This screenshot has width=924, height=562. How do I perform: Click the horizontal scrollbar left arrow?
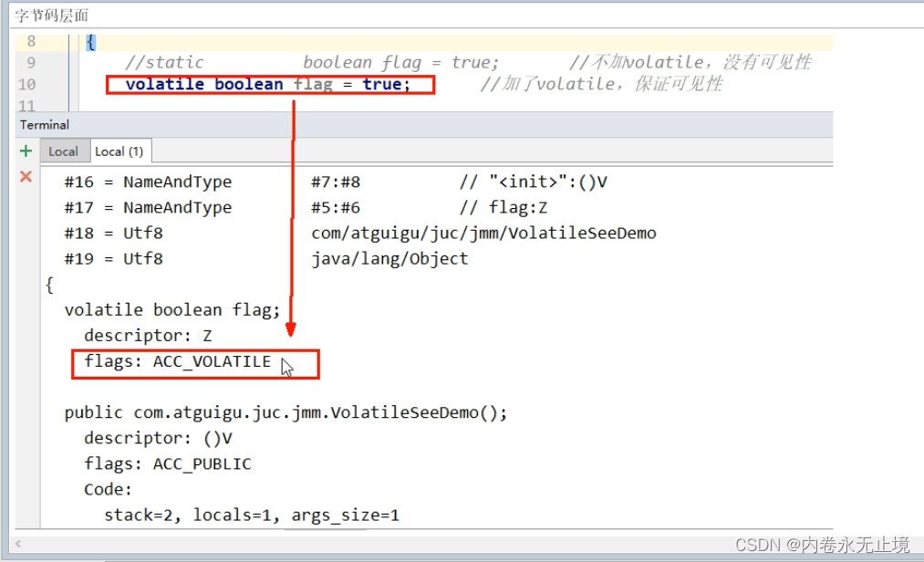click(x=18, y=544)
